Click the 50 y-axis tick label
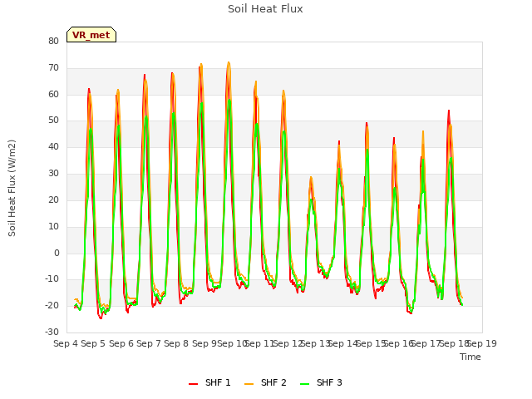This screenshot has width=532, height=399. click(x=53, y=121)
